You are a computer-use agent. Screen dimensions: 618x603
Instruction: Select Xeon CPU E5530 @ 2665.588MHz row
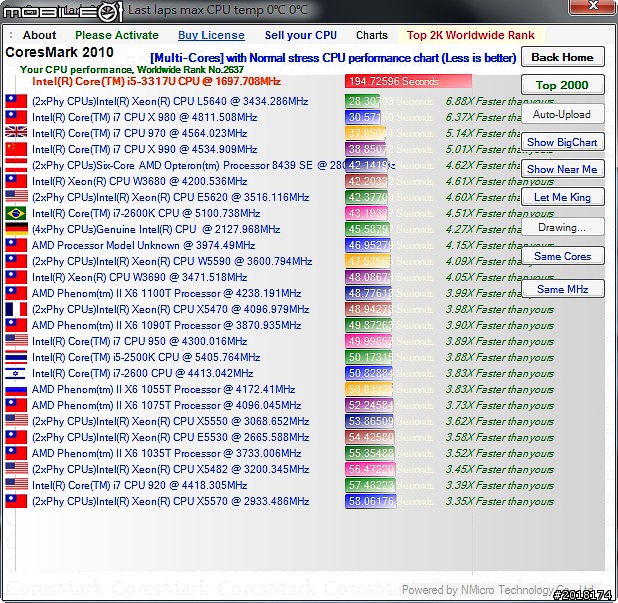pos(171,437)
